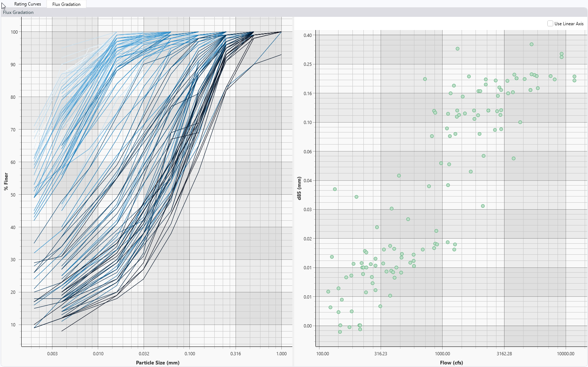Click the lowest scatter point in the d85 plot
The image size is (588, 367).
point(340,332)
